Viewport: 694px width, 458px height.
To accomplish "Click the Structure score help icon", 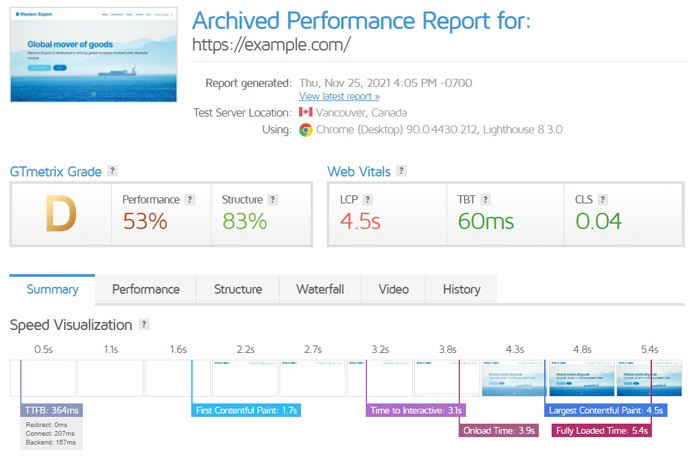I will (x=272, y=200).
